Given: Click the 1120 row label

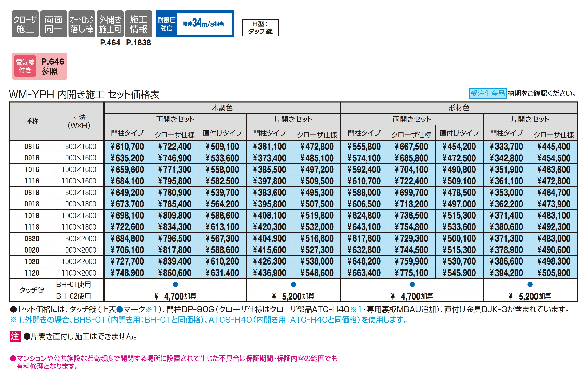Looking at the screenshot, I should [32, 273].
